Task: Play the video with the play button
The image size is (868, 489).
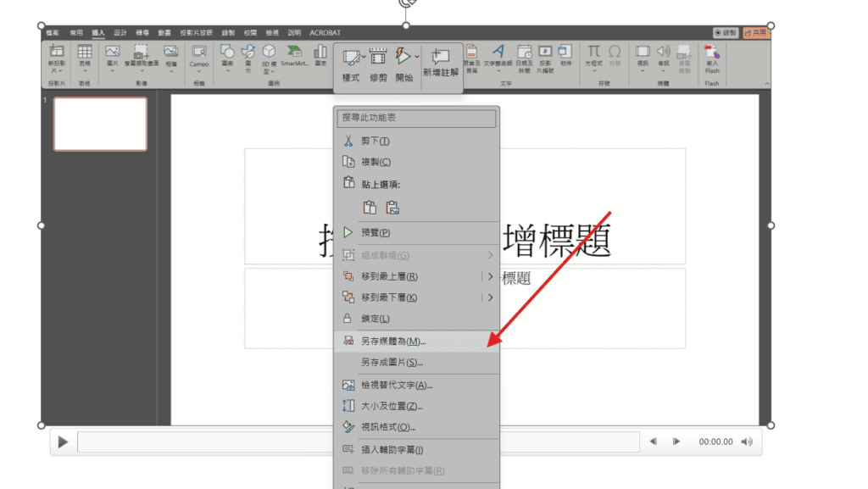Action: pos(63,442)
